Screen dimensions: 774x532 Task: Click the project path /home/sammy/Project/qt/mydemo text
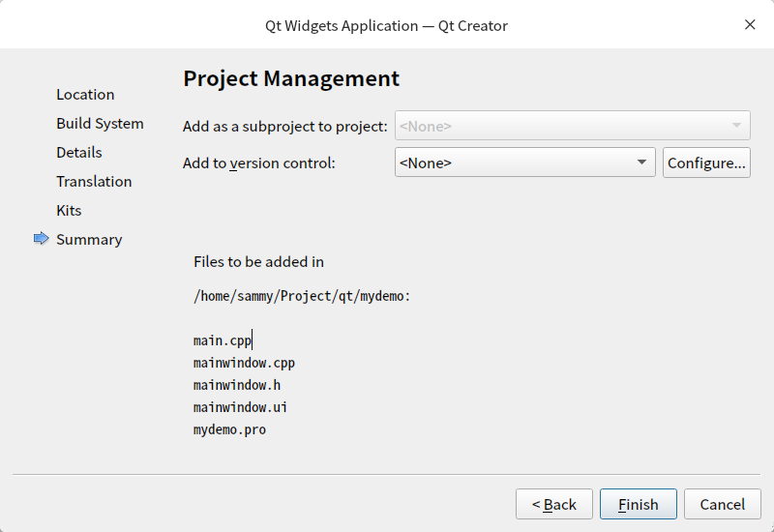[x=302, y=296]
